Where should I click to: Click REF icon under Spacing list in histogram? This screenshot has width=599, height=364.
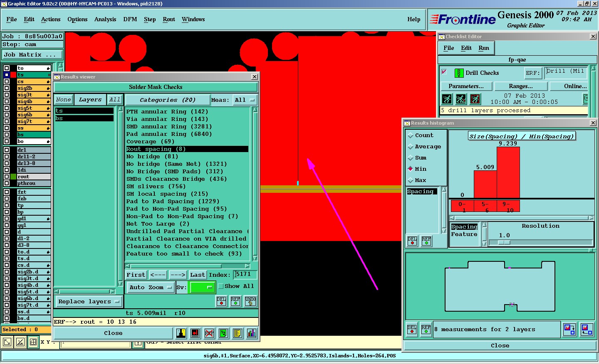tap(426, 241)
